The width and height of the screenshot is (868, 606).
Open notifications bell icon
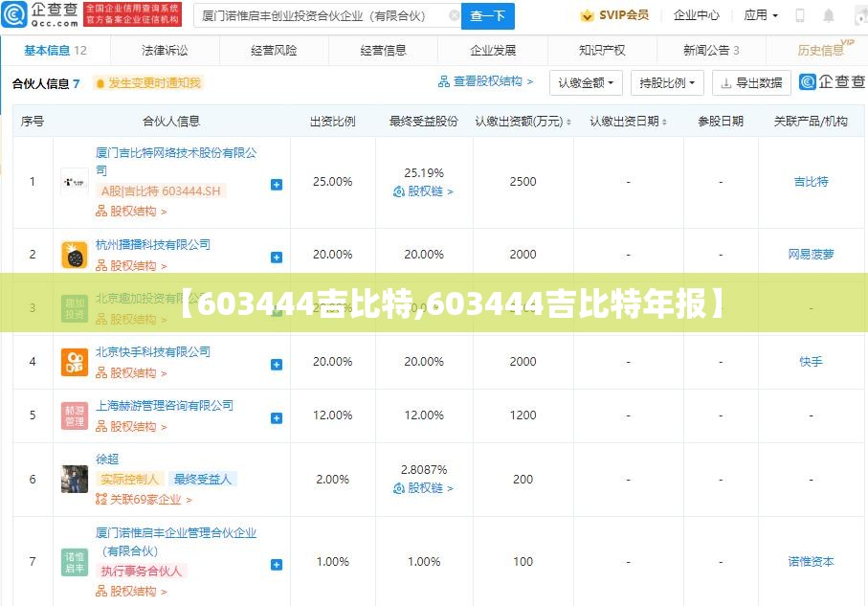pos(829,15)
